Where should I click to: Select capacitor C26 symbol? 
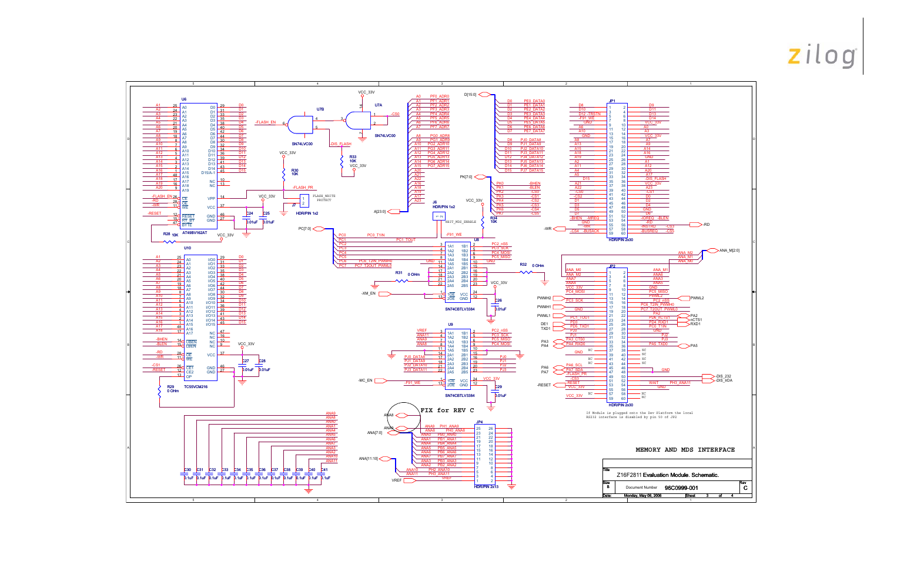(x=495, y=305)
